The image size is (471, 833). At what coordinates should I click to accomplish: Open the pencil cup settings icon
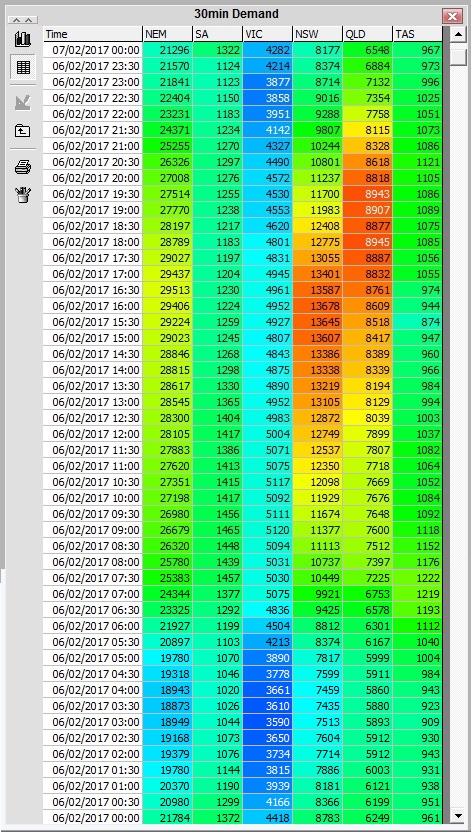pos(23,194)
